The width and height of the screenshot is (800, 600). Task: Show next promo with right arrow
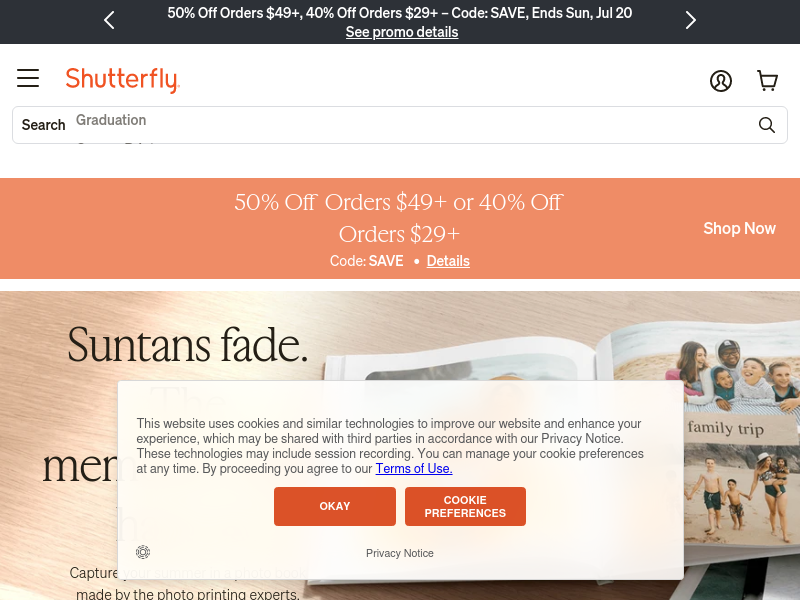pos(690,20)
